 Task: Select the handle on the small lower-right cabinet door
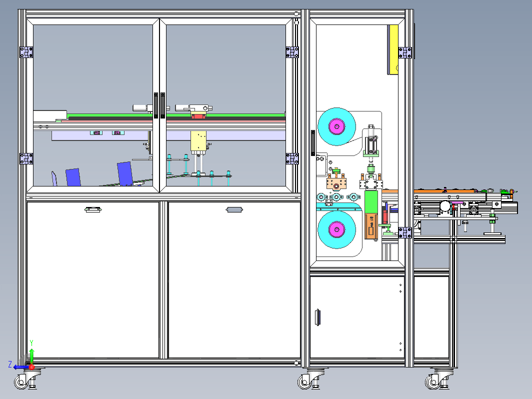coord(318,317)
